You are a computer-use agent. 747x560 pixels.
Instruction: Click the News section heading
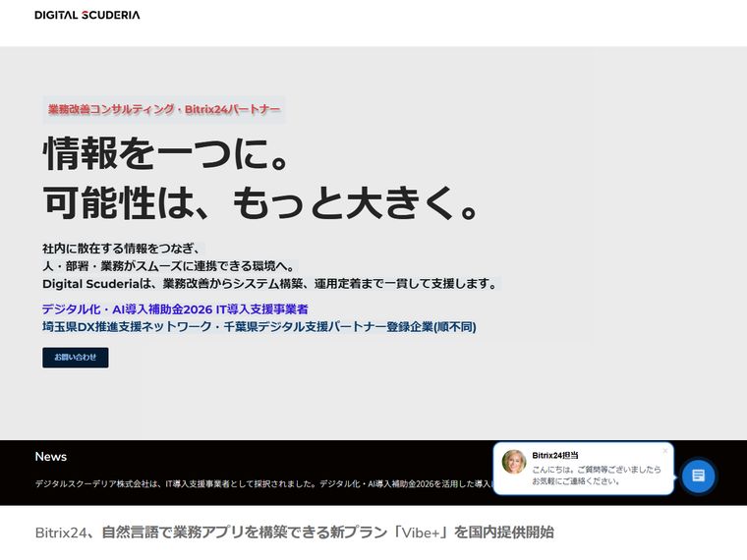(x=51, y=457)
